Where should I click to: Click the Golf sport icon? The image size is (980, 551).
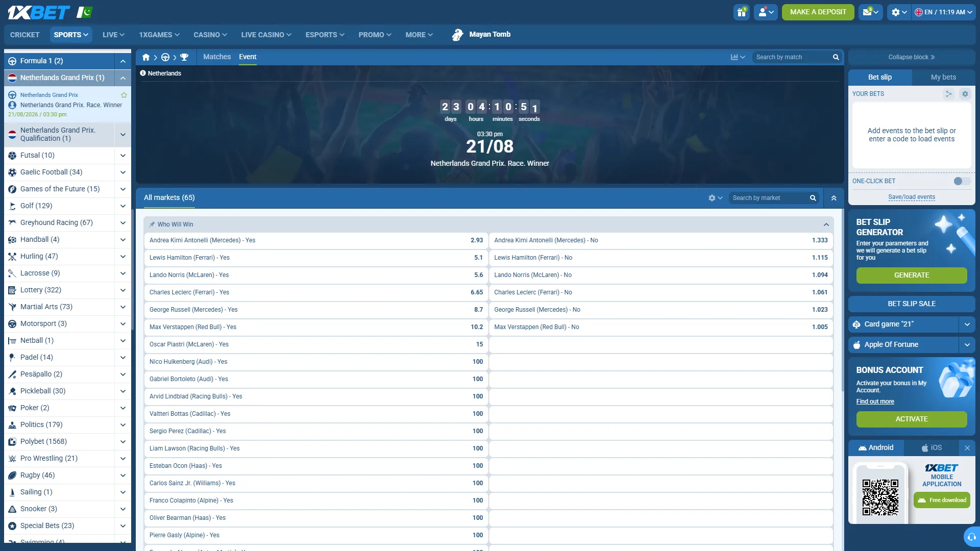[x=12, y=206]
